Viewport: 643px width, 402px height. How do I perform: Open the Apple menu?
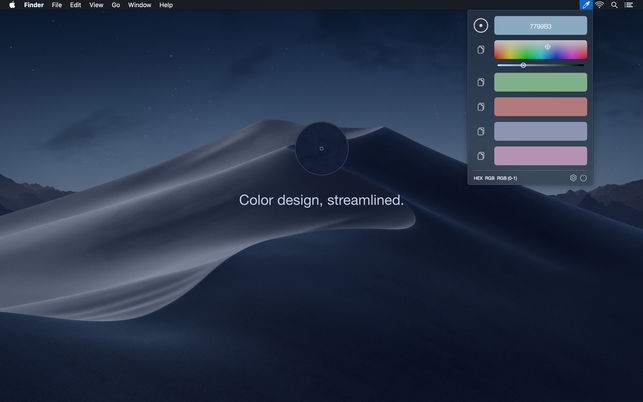[x=12, y=5]
